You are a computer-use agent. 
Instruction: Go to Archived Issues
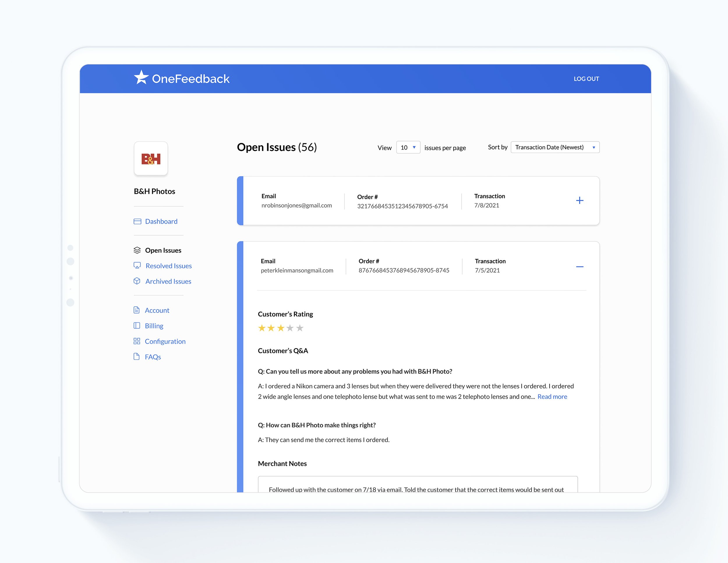click(168, 282)
